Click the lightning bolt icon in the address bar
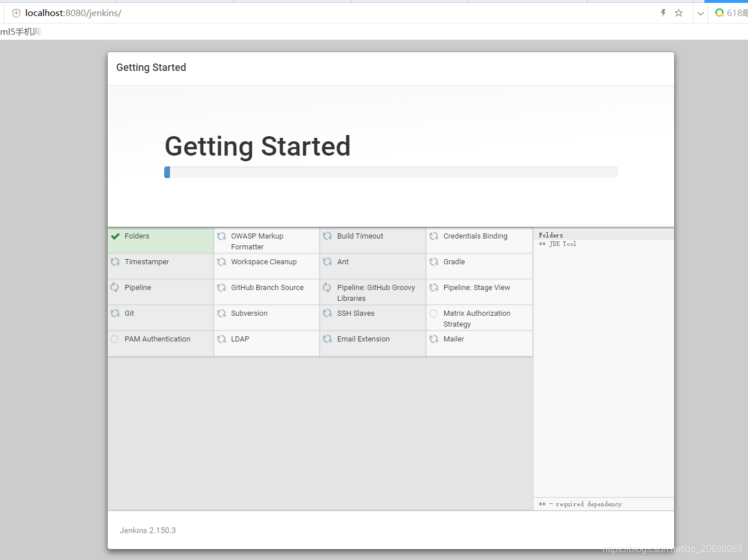 coord(663,13)
